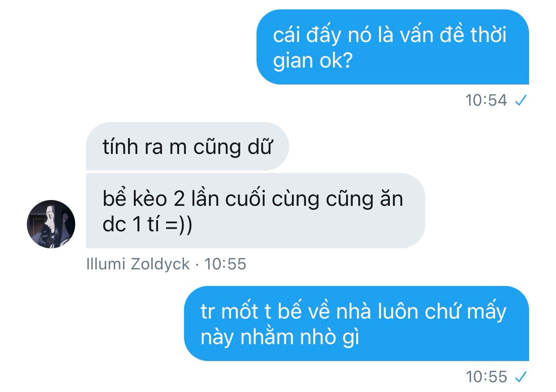Click the 10:55 timestamp next to Illumi Zoldyck

pyautogui.click(x=225, y=264)
